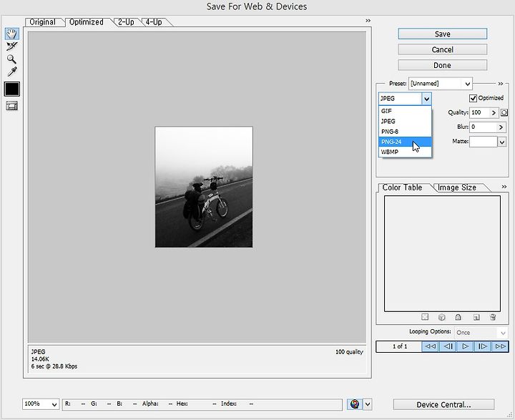The height and width of the screenshot is (420, 515).
Task: Open the browser selection dropdown arrow
Action: pos(368,404)
